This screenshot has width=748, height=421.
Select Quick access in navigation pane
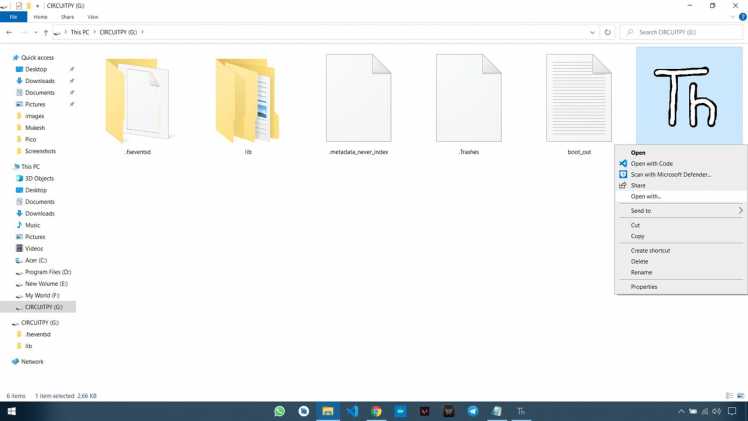[x=37, y=58]
